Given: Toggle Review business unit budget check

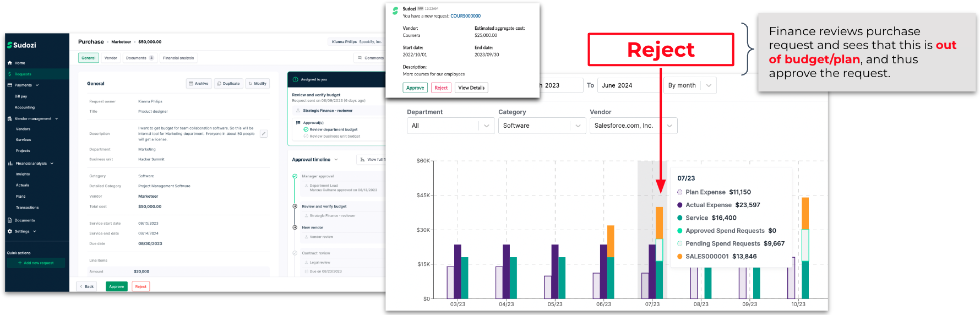Looking at the screenshot, I should (306, 136).
